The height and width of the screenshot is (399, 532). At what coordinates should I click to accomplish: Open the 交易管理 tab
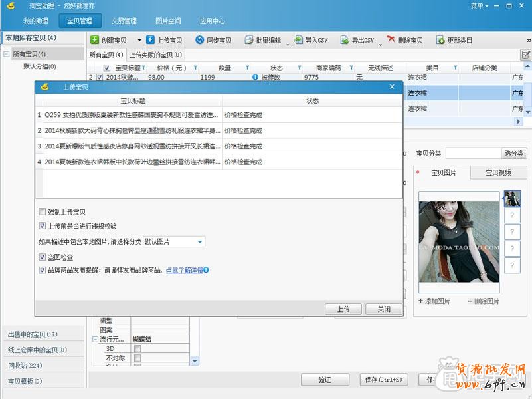tap(123, 20)
